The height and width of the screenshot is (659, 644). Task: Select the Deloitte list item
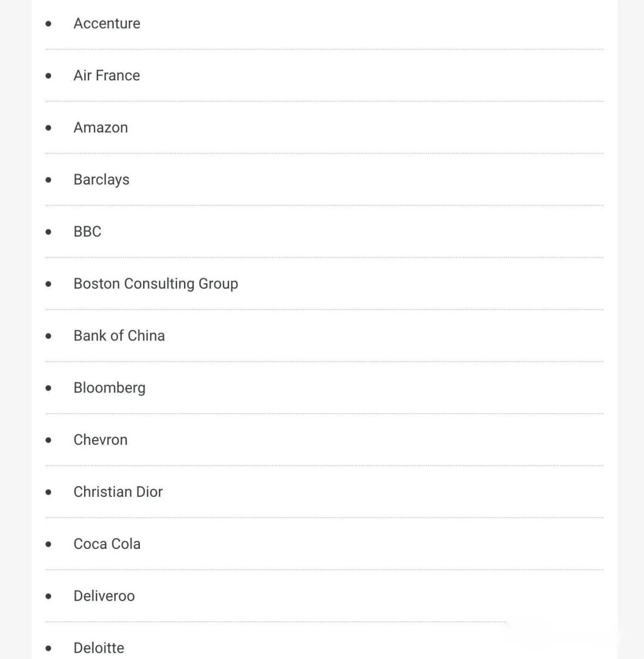pyautogui.click(x=99, y=648)
